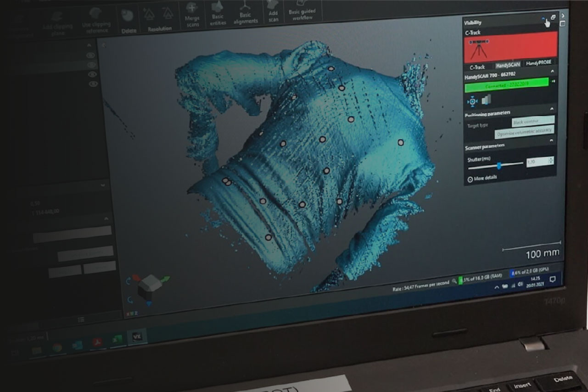Image resolution: width=588 pixels, height=392 pixels.
Task: Collapse the HandySCAN 700 section
Action: click(x=552, y=72)
